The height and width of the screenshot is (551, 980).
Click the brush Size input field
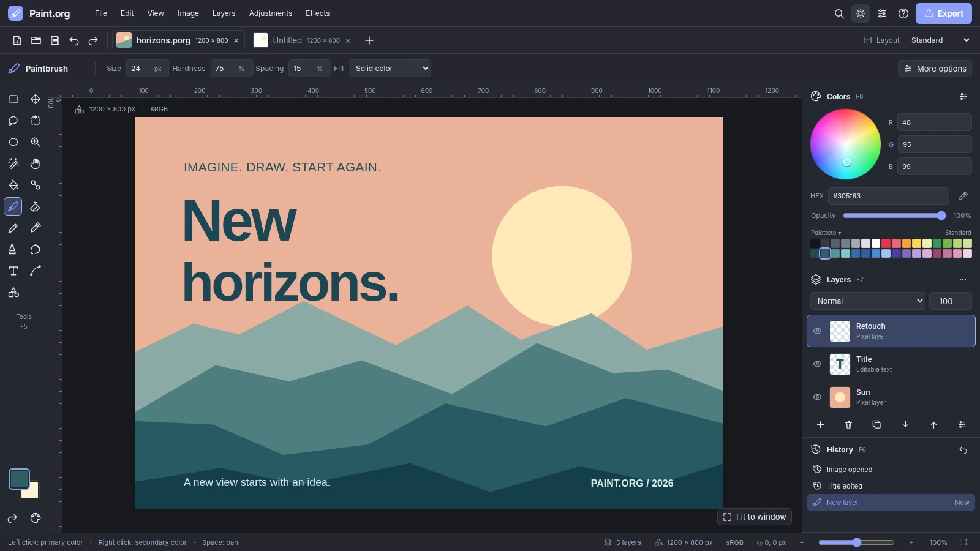[147, 69]
